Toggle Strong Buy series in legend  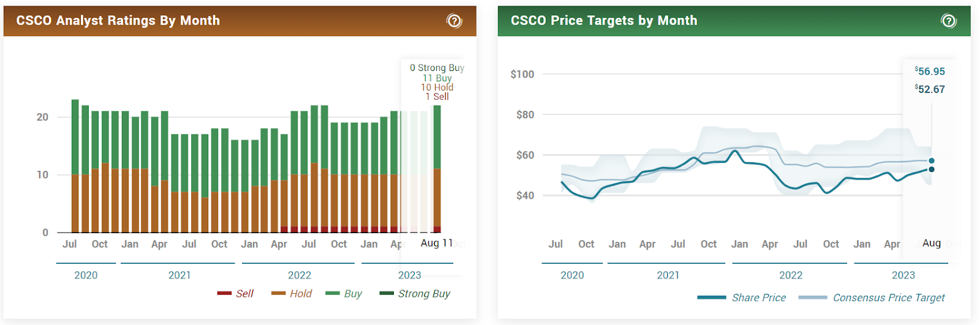[415, 294]
